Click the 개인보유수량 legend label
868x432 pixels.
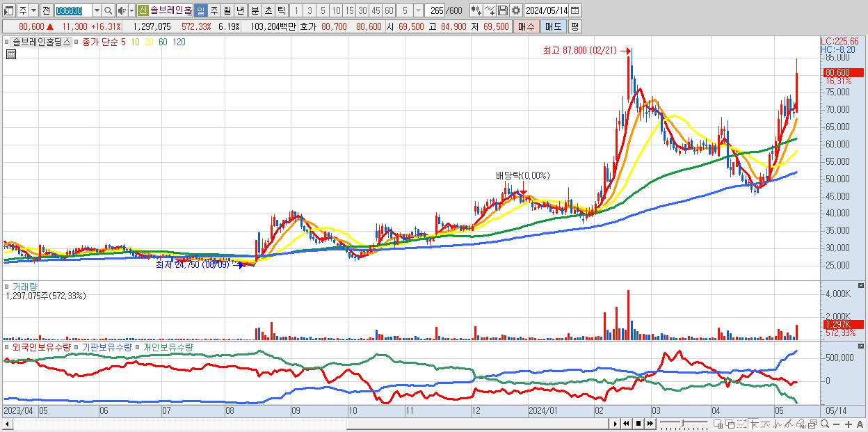coord(169,346)
